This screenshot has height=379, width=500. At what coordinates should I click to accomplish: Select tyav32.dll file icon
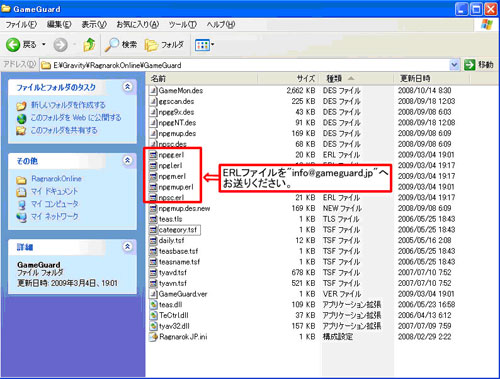pos(153,326)
